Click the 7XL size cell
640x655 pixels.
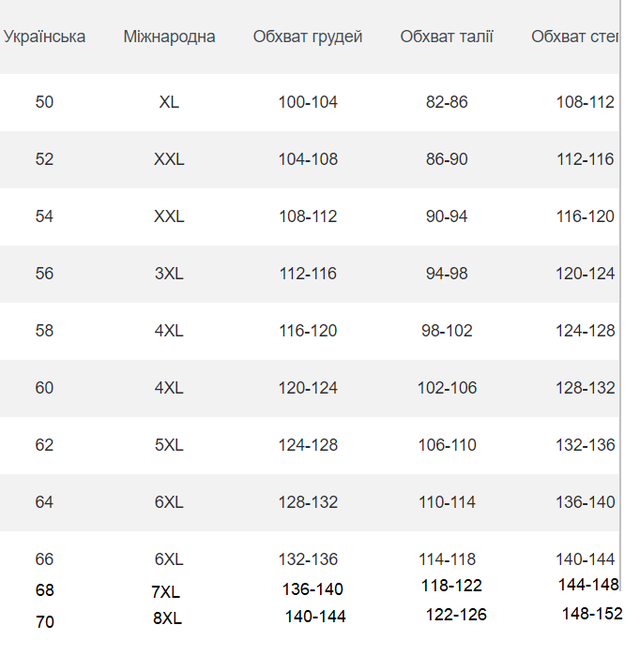pyautogui.click(x=166, y=592)
